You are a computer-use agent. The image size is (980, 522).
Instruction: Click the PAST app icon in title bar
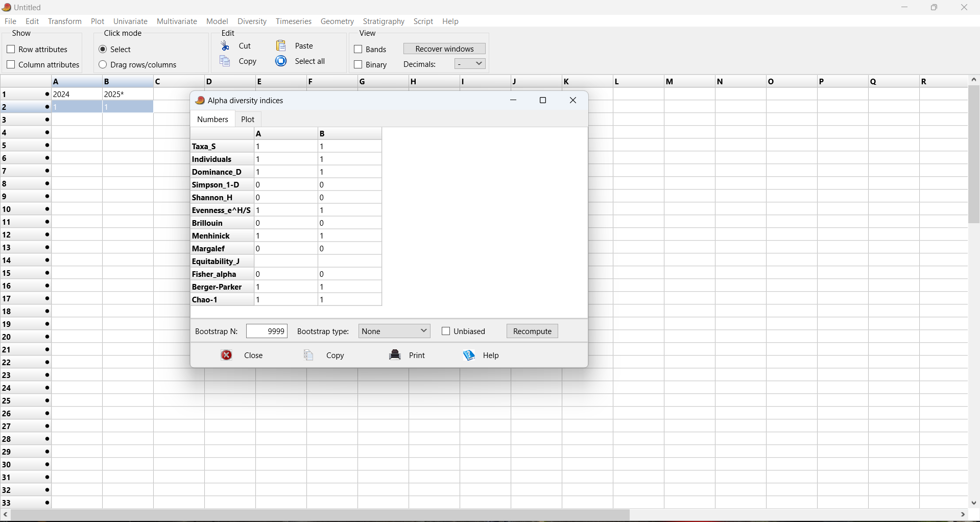[7, 7]
